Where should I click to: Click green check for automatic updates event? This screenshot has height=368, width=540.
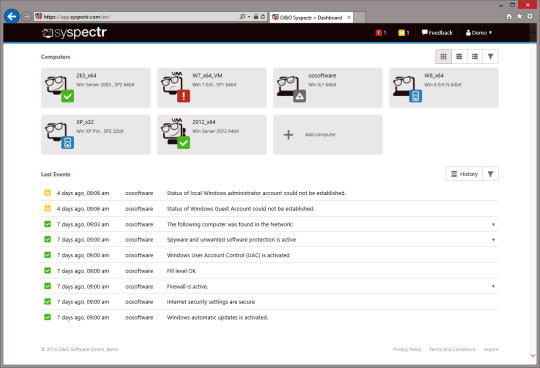[x=48, y=317]
